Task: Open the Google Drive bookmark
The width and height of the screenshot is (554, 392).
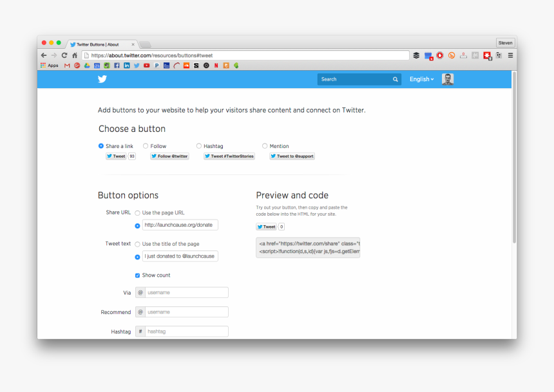Action: click(87, 66)
